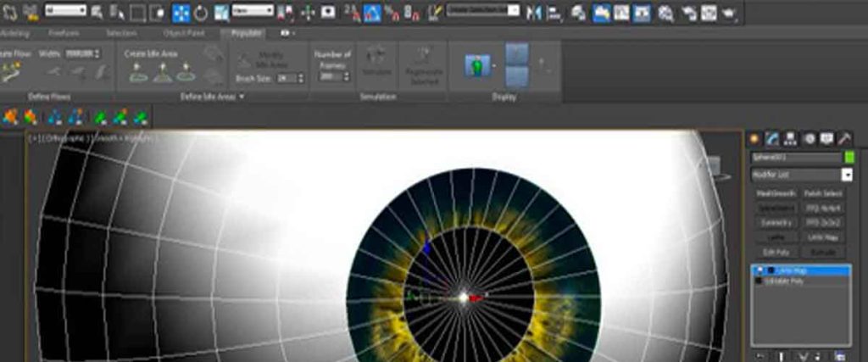Click the first Create Idle Area icon
This screenshot has width=868, height=362.
coord(138,73)
